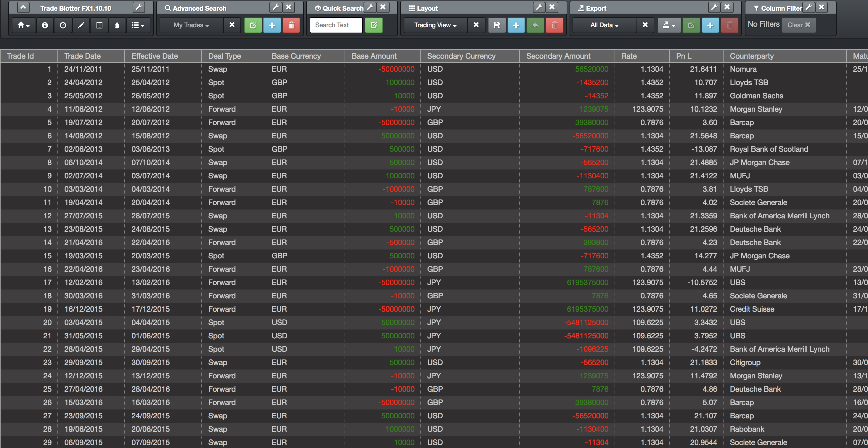
Task: Click the green Quick Search edit button
Action: tap(374, 25)
